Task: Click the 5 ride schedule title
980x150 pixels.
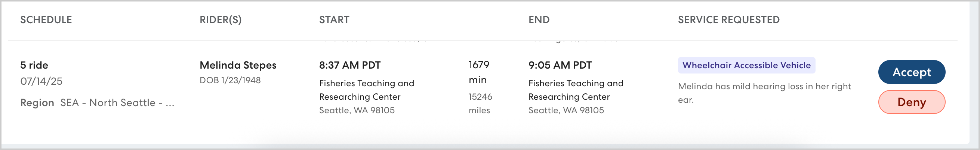Action: coord(34,65)
